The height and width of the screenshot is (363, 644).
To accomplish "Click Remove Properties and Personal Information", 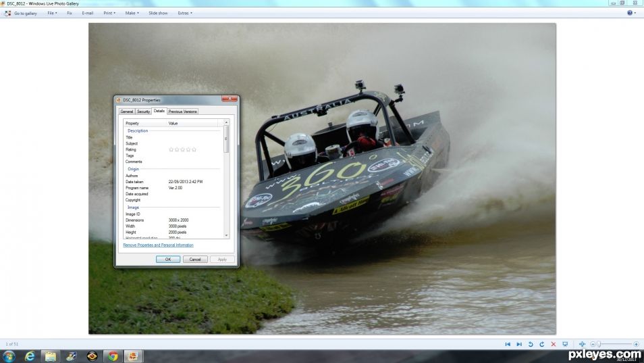I will (x=158, y=245).
